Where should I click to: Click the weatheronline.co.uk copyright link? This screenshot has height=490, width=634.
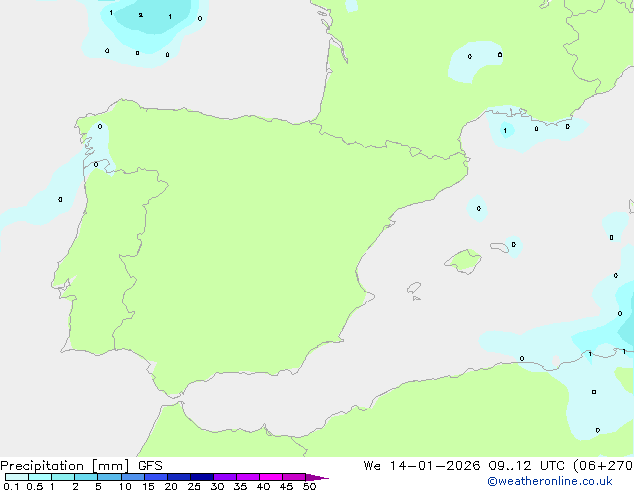(x=550, y=481)
